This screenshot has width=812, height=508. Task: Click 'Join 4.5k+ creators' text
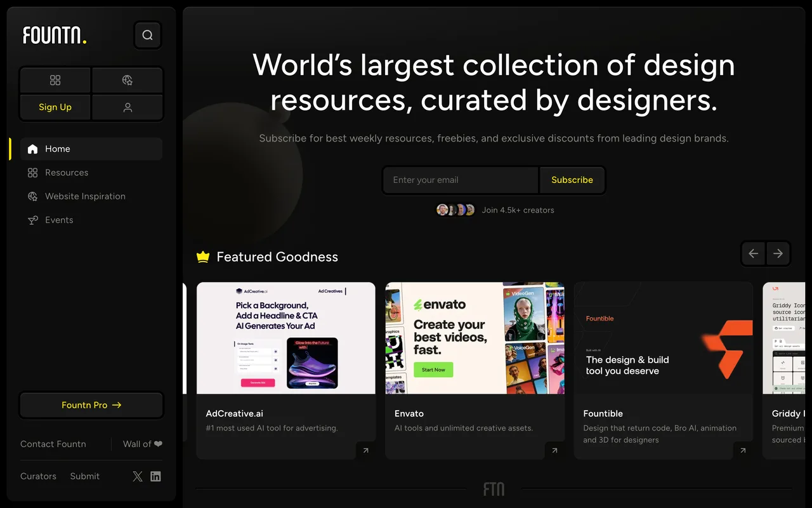click(x=518, y=210)
